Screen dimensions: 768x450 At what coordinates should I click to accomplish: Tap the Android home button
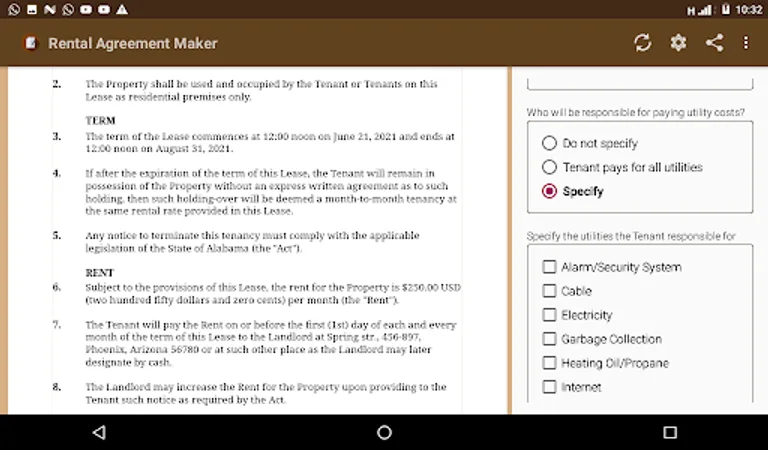pyautogui.click(x=384, y=432)
